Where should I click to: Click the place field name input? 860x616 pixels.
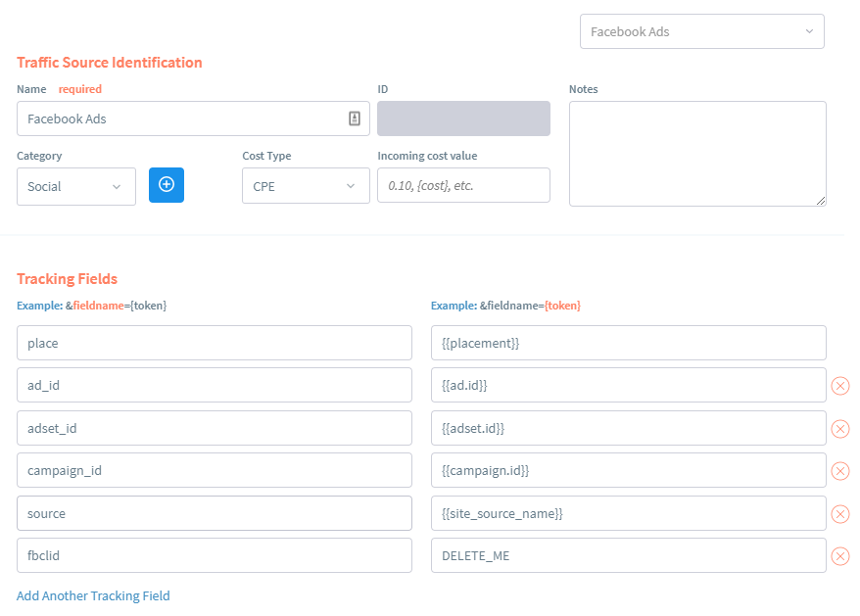(215, 343)
